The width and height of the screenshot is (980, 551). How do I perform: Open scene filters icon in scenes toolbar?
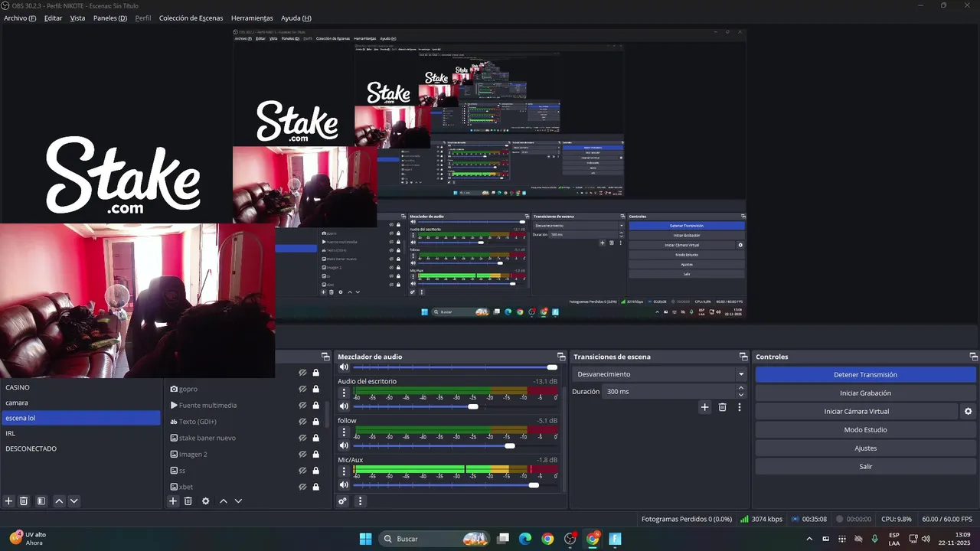click(41, 501)
